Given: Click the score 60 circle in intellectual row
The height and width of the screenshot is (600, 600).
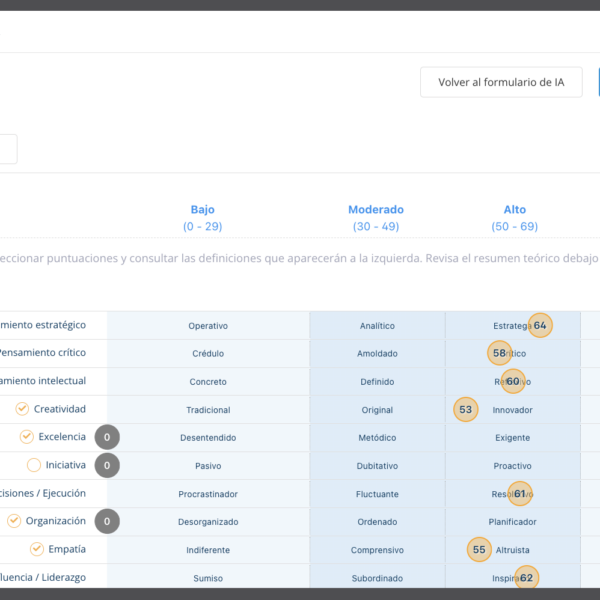Looking at the screenshot, I should pyautogui.click(x=513, y=381).
